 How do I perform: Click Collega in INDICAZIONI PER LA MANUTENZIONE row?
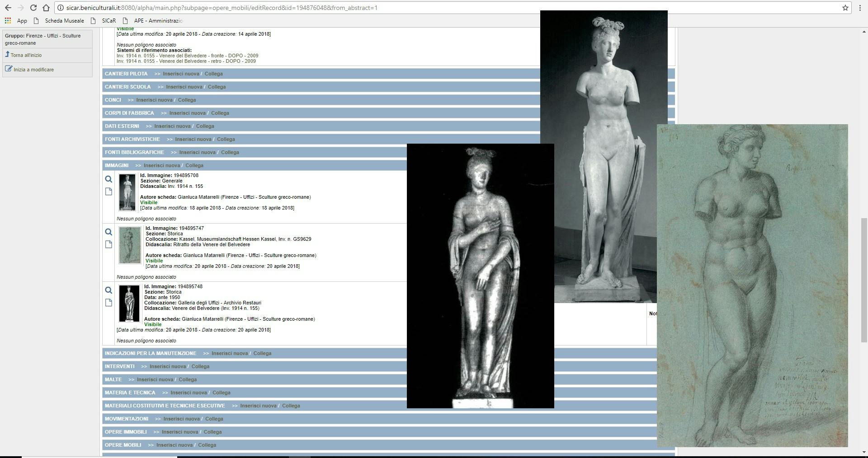(262, 353)
